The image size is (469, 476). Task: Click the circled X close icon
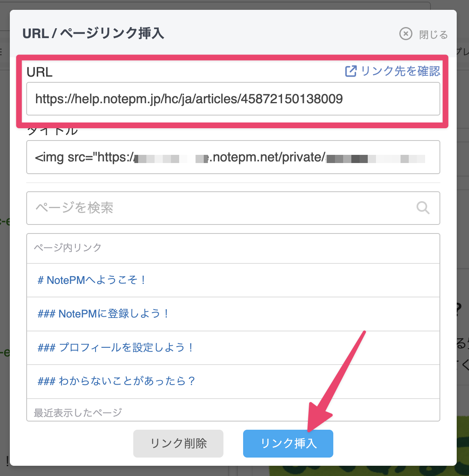coord(405,34)
